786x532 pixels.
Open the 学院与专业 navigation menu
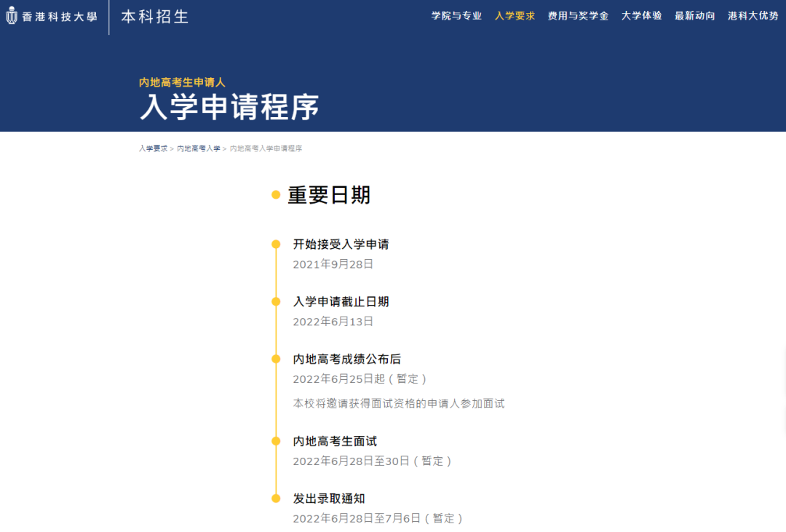click(456, 15)
